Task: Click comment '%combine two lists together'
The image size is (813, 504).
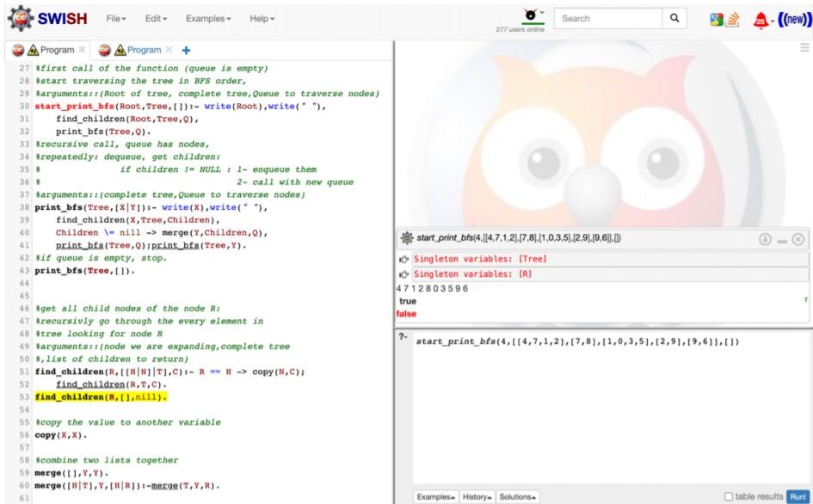Action: [107, 460]
